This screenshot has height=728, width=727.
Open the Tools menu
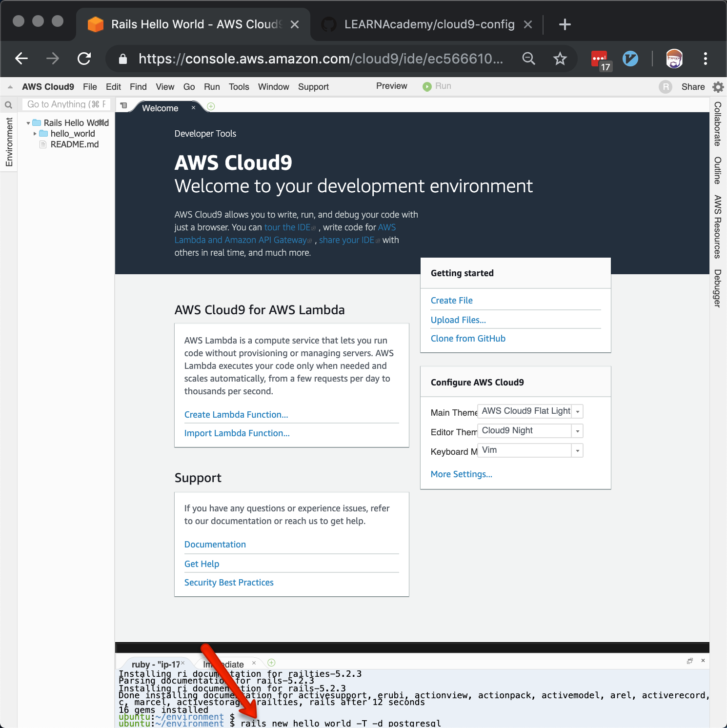(239, 87)
